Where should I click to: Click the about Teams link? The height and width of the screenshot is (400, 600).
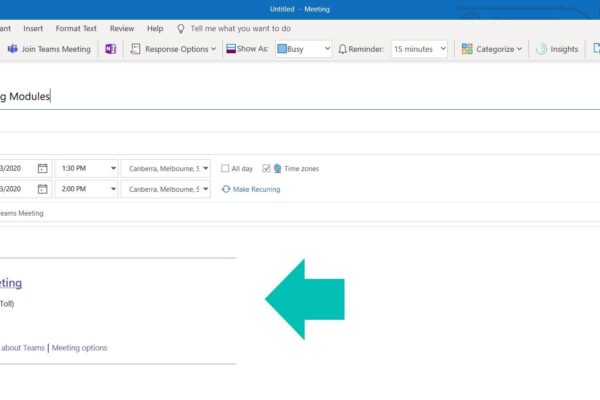[x=23, y=348]
